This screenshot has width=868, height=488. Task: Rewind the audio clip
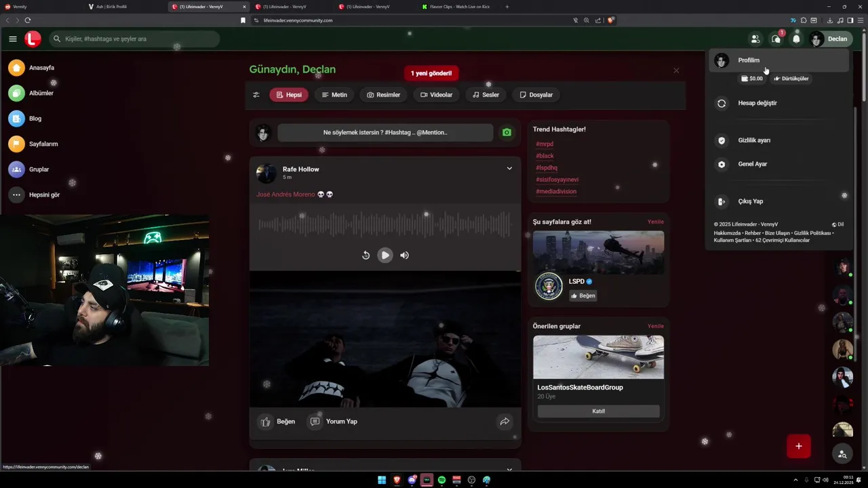coord(366,256)
